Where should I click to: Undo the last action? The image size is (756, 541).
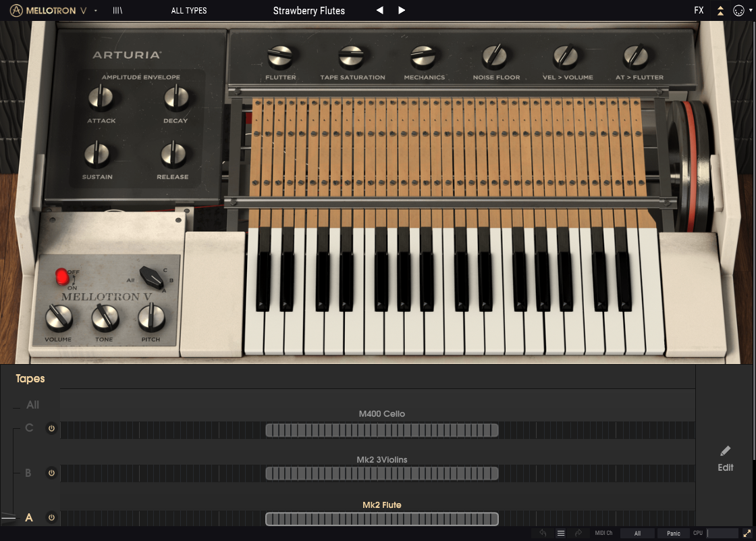(543, 532)
